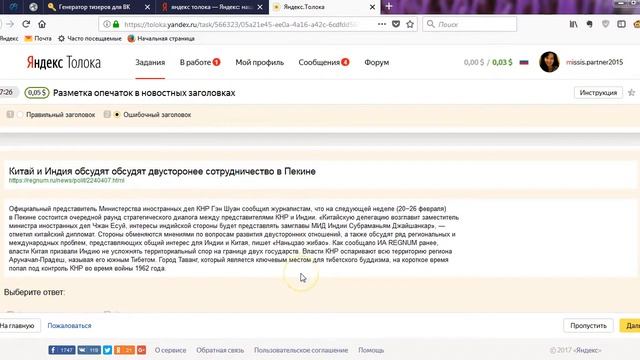Open the page actions three-dots menu in the address bar
Viewport: 640px width, 360px height.
point(382,24)
